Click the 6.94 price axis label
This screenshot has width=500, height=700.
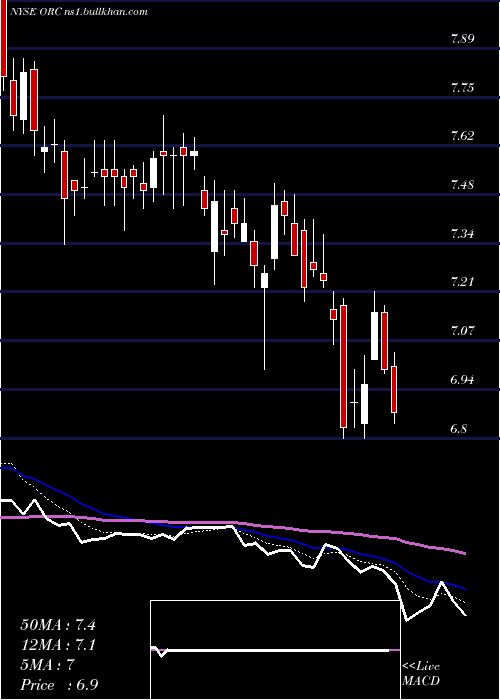tap(462, 379)
